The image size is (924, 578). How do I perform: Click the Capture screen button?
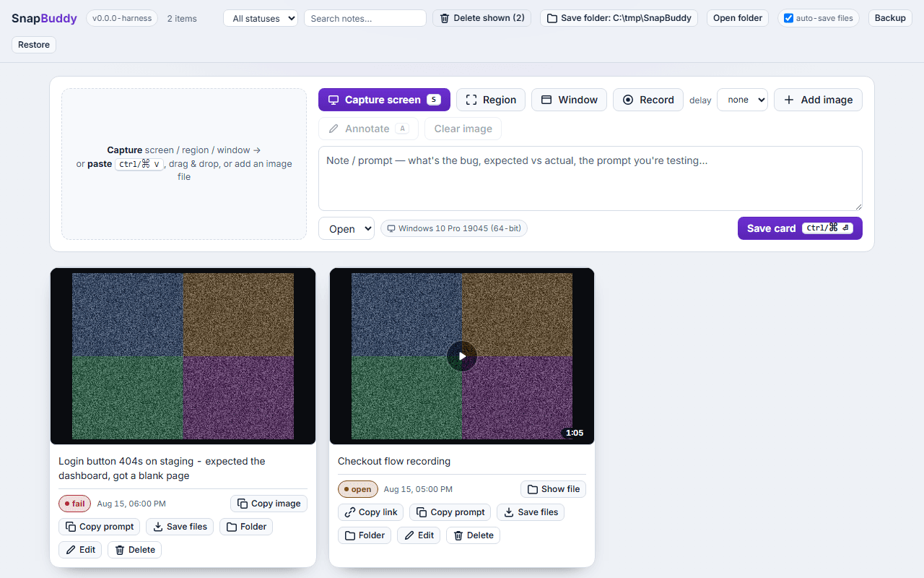point(384,100)
